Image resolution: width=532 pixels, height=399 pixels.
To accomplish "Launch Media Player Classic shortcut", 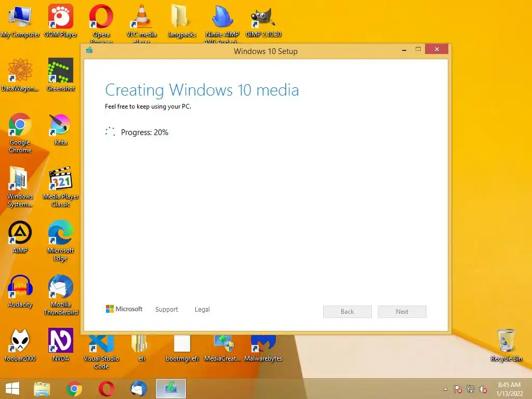I will pyautogui.click(x=60, y=187).
